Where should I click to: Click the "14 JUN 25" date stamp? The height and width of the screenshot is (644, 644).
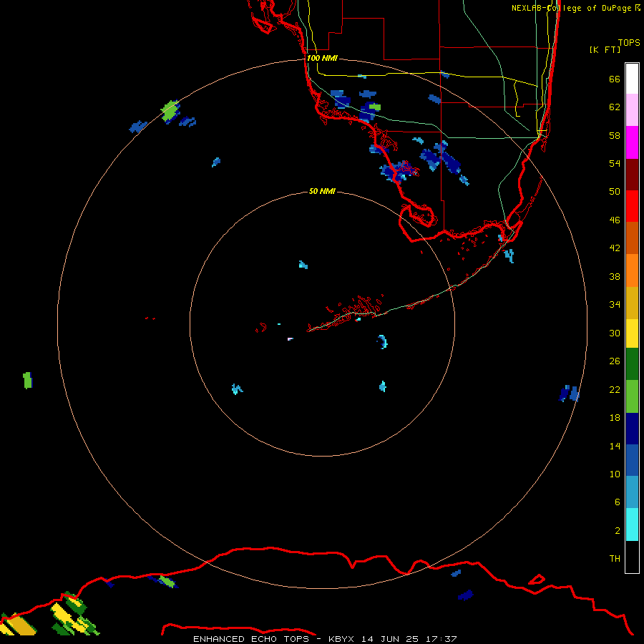point(390,639)
